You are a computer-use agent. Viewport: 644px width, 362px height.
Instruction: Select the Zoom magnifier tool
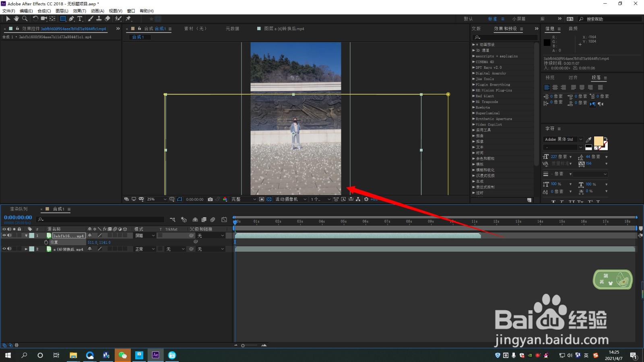click(25, 19)
